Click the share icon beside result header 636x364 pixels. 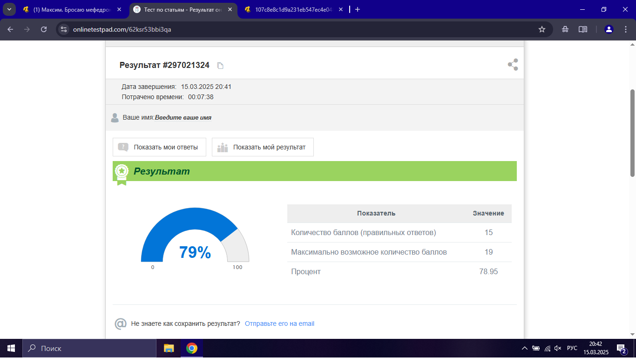[513, 65]
